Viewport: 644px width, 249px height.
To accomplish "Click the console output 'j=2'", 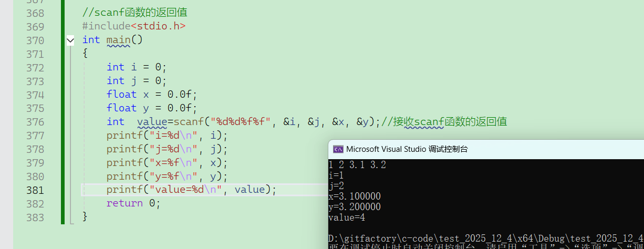I will (x=336, y=186).
